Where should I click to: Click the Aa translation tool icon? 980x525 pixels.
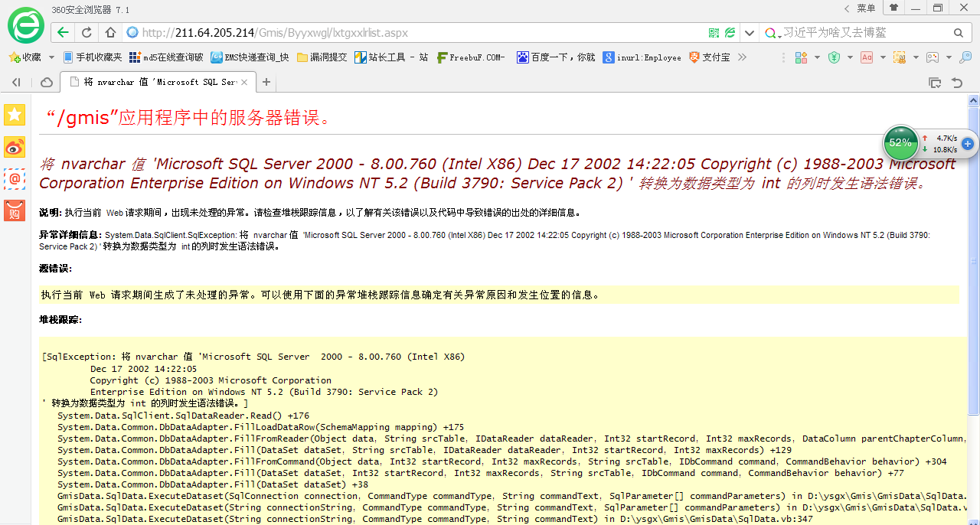pos(867,57)
